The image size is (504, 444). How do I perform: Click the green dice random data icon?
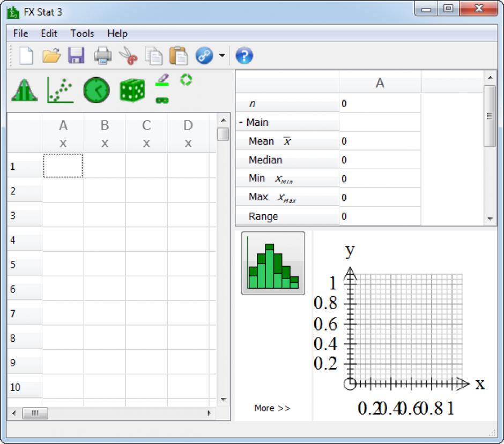pyautogui.click(x=132, y=90)
